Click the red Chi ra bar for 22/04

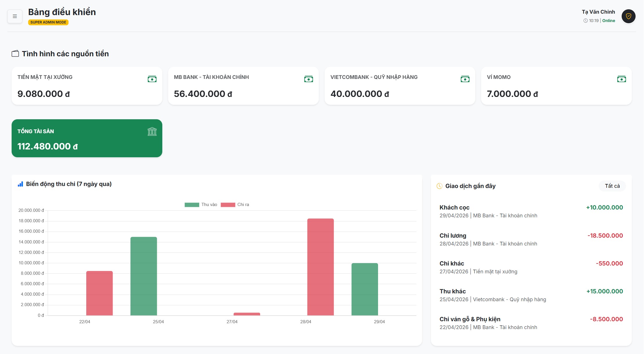click(x=100, y=293)
